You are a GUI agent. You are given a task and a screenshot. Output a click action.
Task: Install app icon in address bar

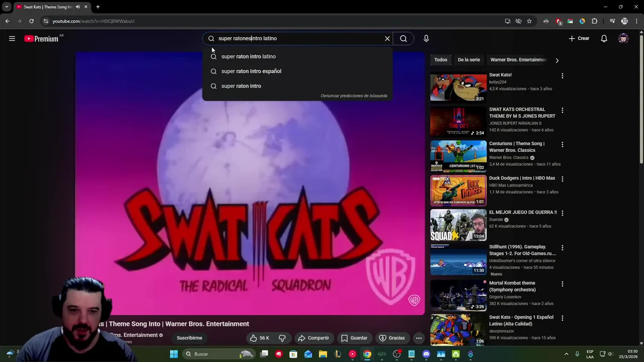[x=508, y=21]
